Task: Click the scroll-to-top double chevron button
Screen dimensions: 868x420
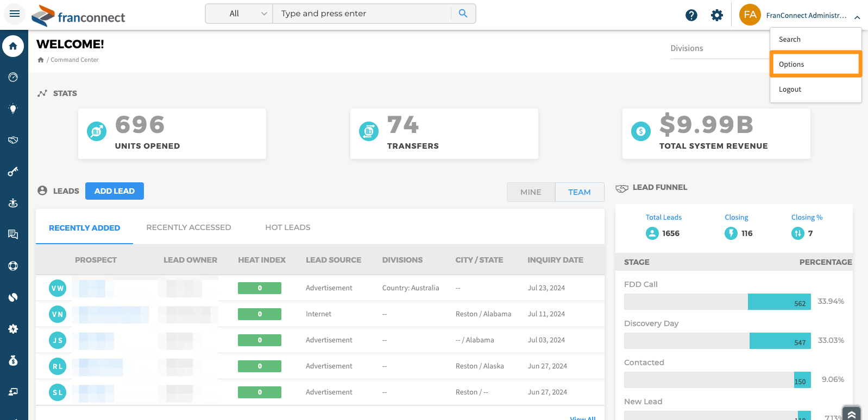Action: 852,413
